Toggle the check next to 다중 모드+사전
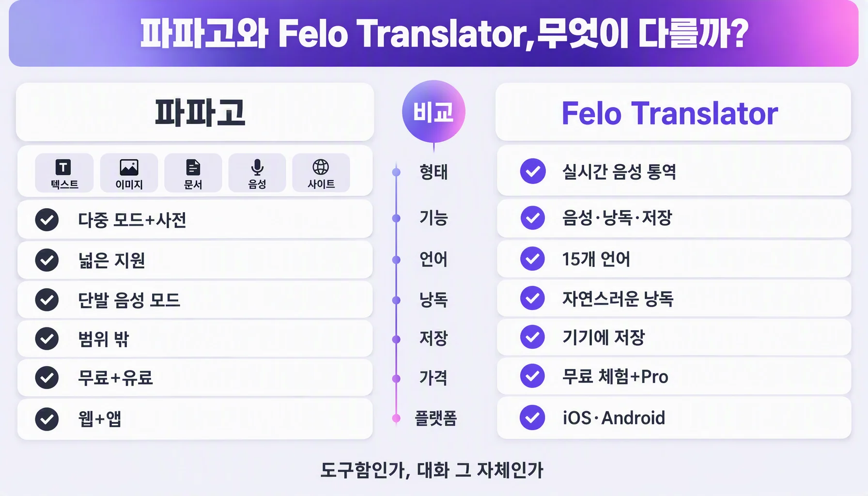The width and height of the screenshot is (868, 496). click(x=47, y=220)
